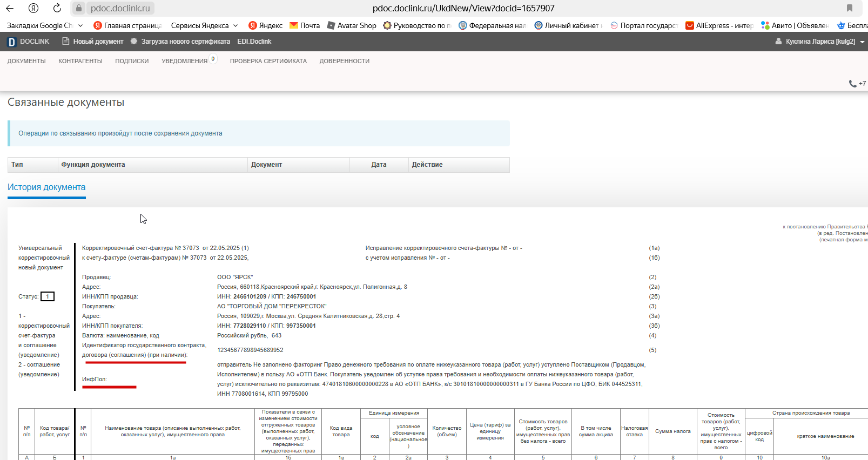
Task: Click Корректировочный счет-фактура № 37073 line
Action: click(x=165, y=248)
